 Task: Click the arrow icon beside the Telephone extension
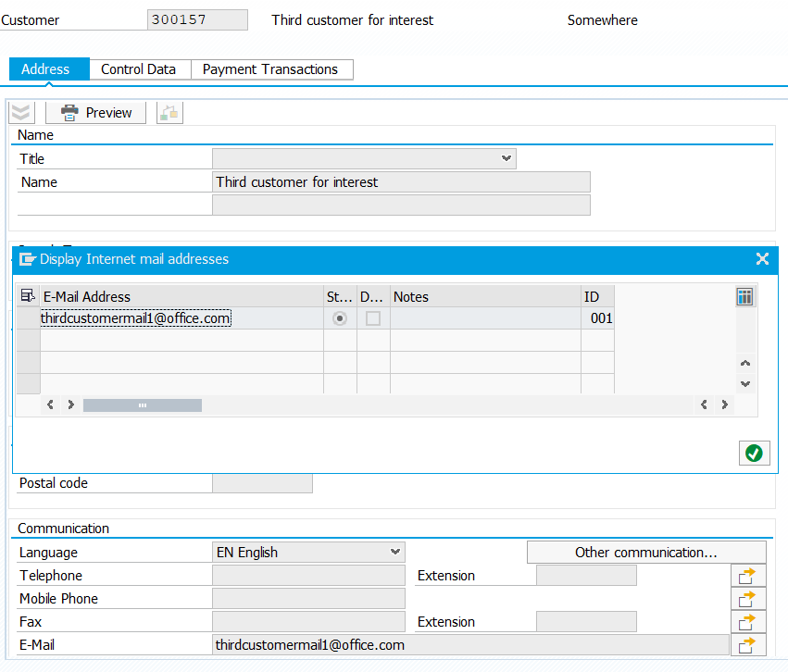(x=748, y=575)
